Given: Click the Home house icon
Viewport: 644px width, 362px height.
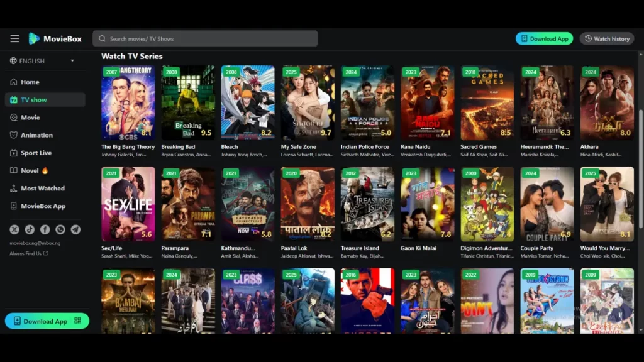Looking at the screenshot, I should click(14, 82).
